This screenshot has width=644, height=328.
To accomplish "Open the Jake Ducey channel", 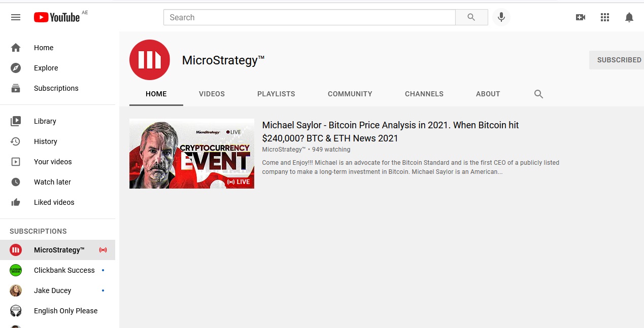I will 52,290.
